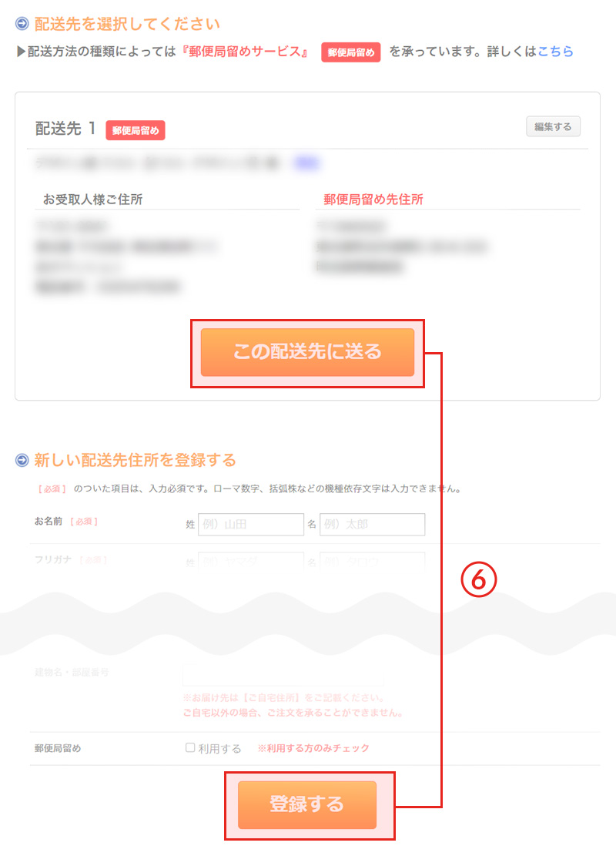Screen dimensions: 616x856
Task: Click the red 『郵便局留めサービス』 text
Action: click(245, 52)
